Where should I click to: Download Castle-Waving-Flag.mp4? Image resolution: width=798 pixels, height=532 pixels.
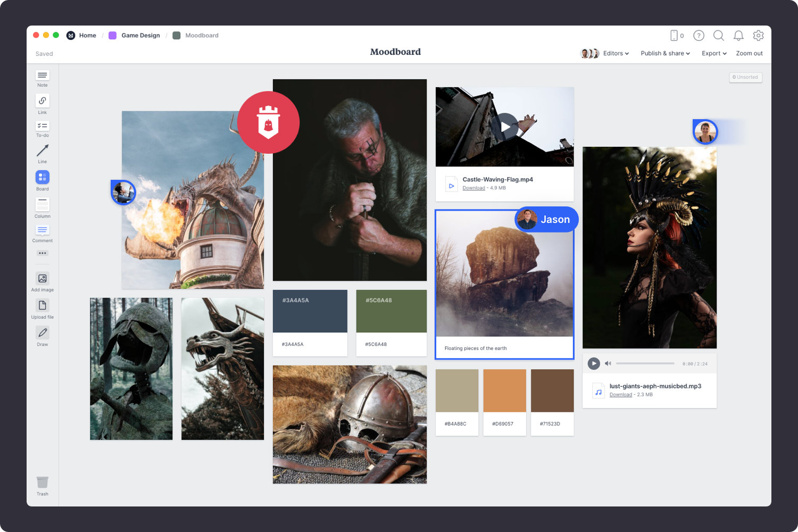[x=473, y=188]
